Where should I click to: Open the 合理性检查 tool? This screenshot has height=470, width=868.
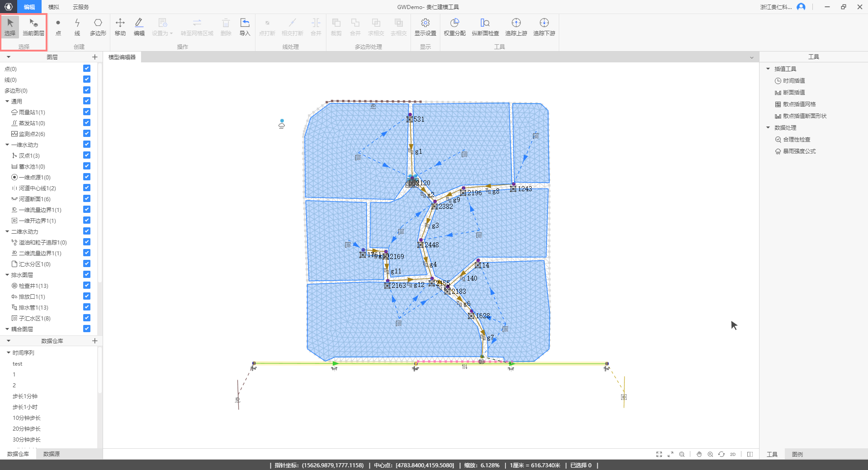point(796,140)
